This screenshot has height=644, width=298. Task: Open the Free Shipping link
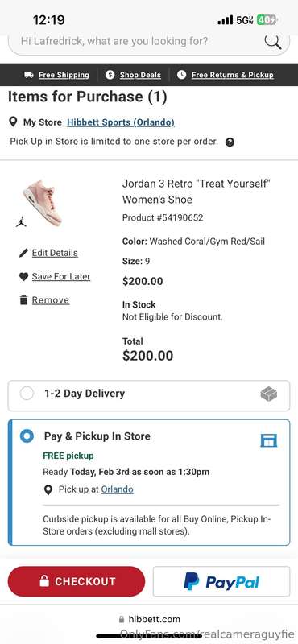[x=64, y=75]
